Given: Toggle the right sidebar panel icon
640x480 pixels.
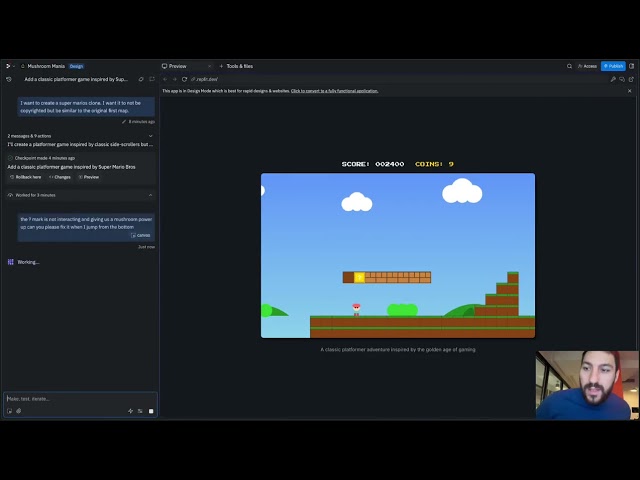Looking at the screenshot, I should pos(631,66).
